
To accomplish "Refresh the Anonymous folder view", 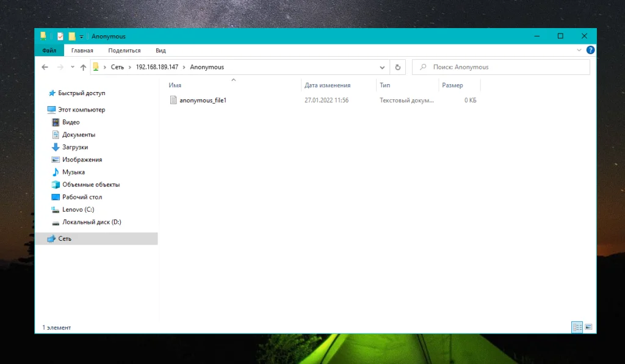I will click(x=397, y=66).
